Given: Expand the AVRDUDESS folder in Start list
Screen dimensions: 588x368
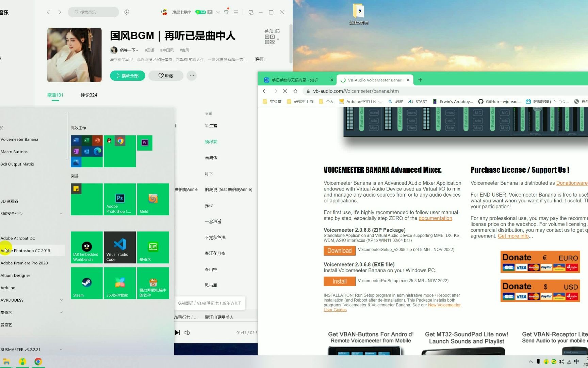Looking at the screenshot, I should pyautogui.click(x=61, y=300).
